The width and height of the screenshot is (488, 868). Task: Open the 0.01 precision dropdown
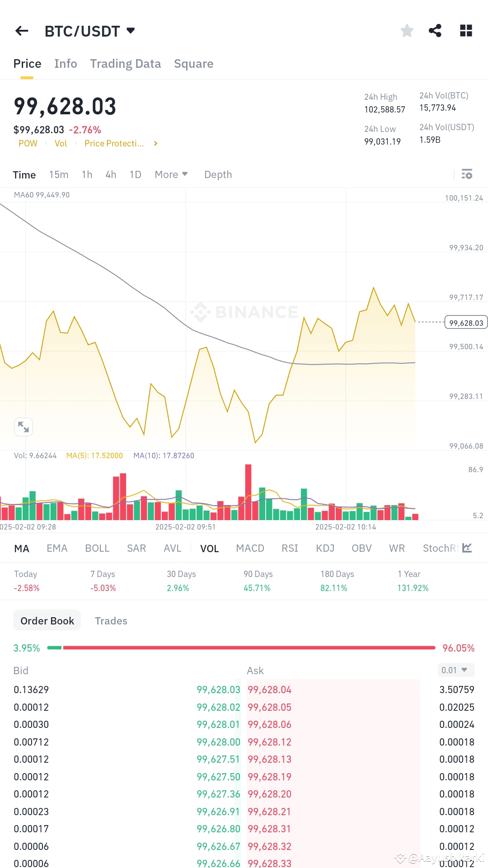coord(456,670)
